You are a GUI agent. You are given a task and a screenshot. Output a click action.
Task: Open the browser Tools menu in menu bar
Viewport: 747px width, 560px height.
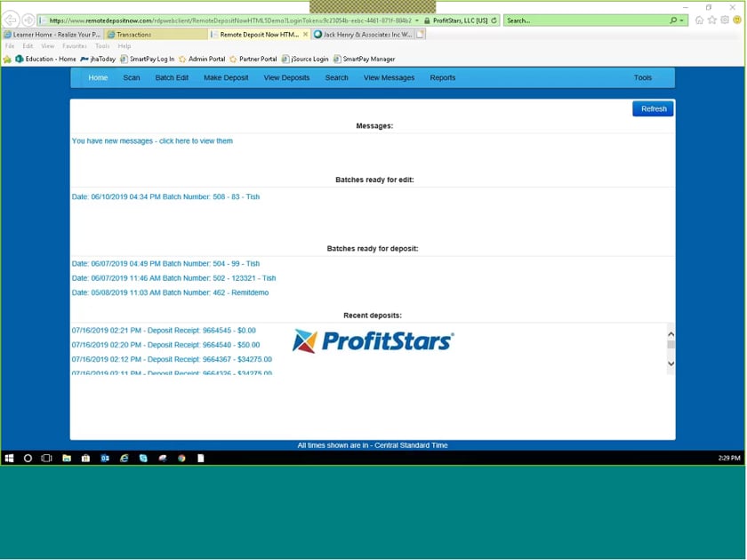[x=102, y=46]
